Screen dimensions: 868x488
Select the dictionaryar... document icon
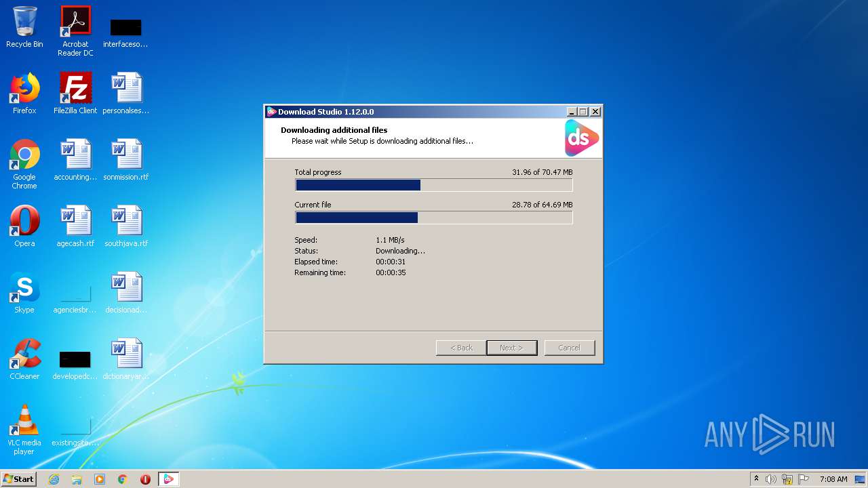click(126, 360)
